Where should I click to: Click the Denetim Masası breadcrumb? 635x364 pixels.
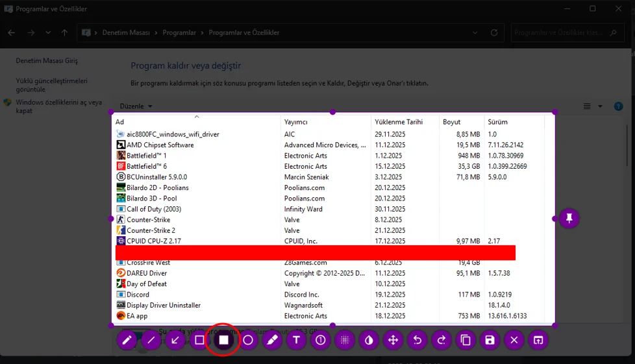point(126,33)
